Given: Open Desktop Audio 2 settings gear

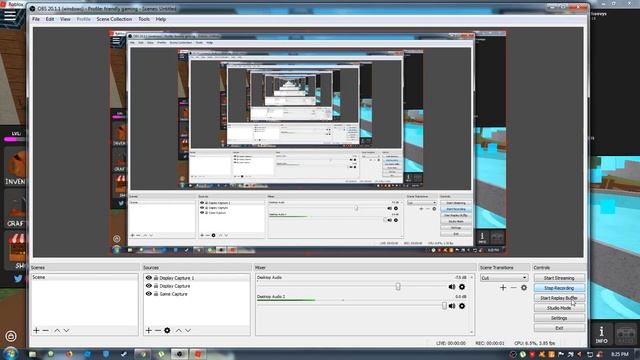Looking at the screenshot, I should coord(462,306).
